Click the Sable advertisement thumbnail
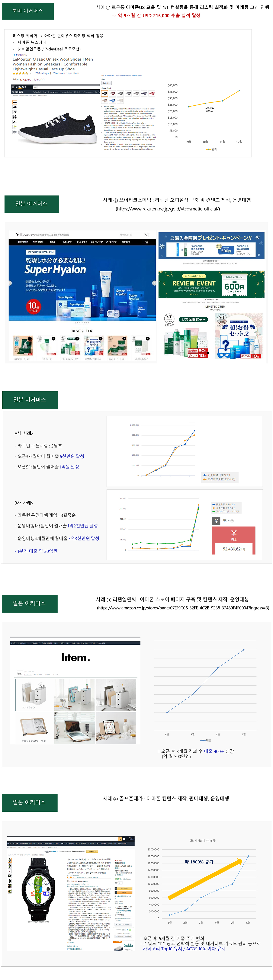The width and height of the screenshot is (273, 980). click(123, 946)
